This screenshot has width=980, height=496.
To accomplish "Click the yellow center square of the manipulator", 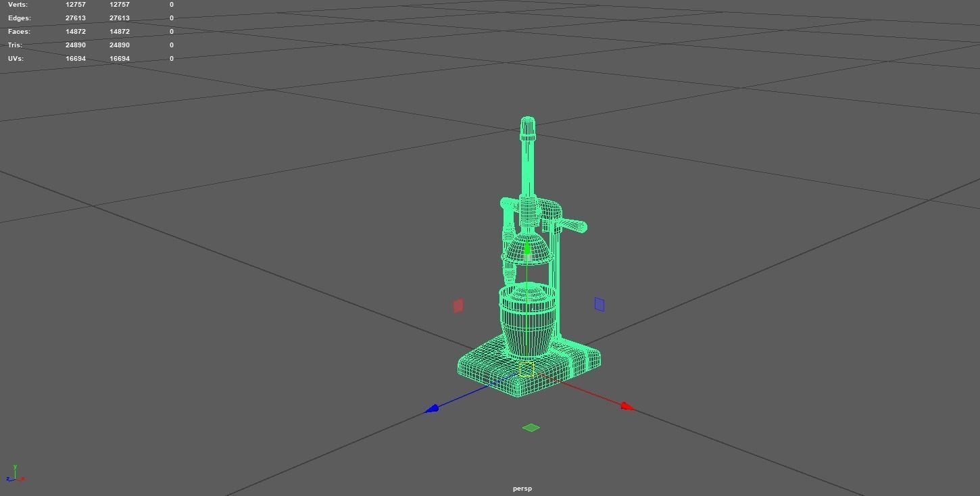I will click(x=526, y=369).
